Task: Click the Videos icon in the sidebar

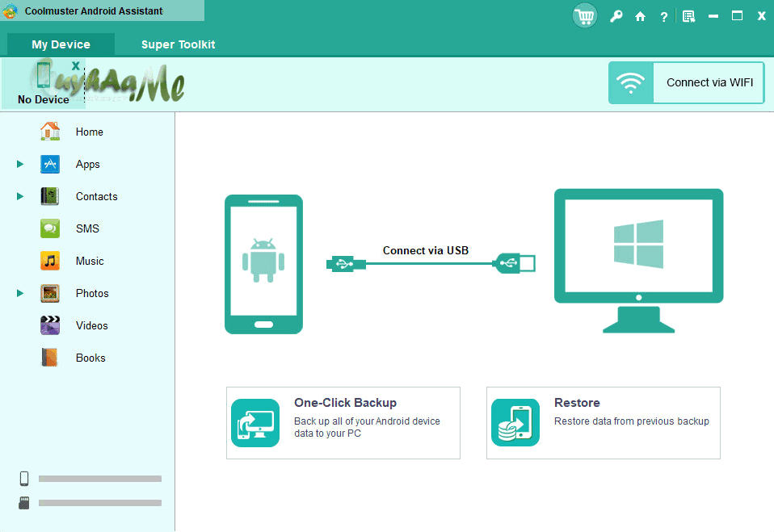Action: click(49, 325)
